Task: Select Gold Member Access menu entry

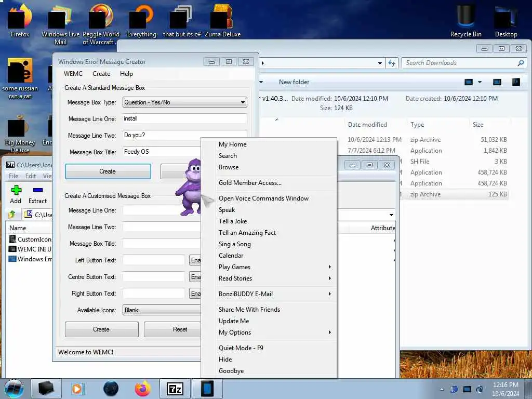Action: tap(270, 182)
